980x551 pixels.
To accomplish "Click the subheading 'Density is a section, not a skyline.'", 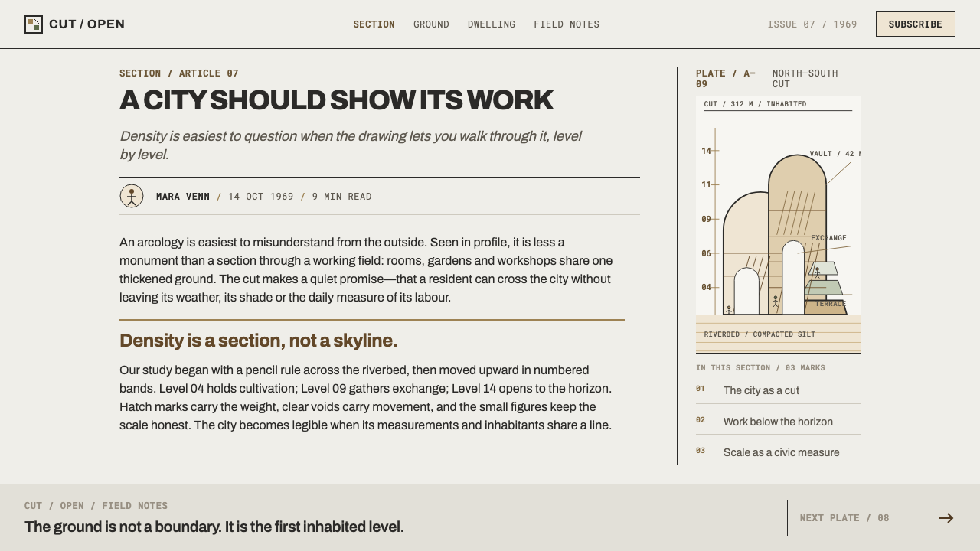I will point(259,341).
